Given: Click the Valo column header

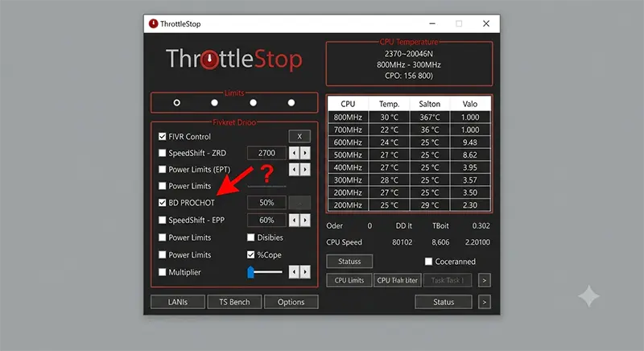Looking at the screenshot, I should pyautogui.click(x=470, y=104).
